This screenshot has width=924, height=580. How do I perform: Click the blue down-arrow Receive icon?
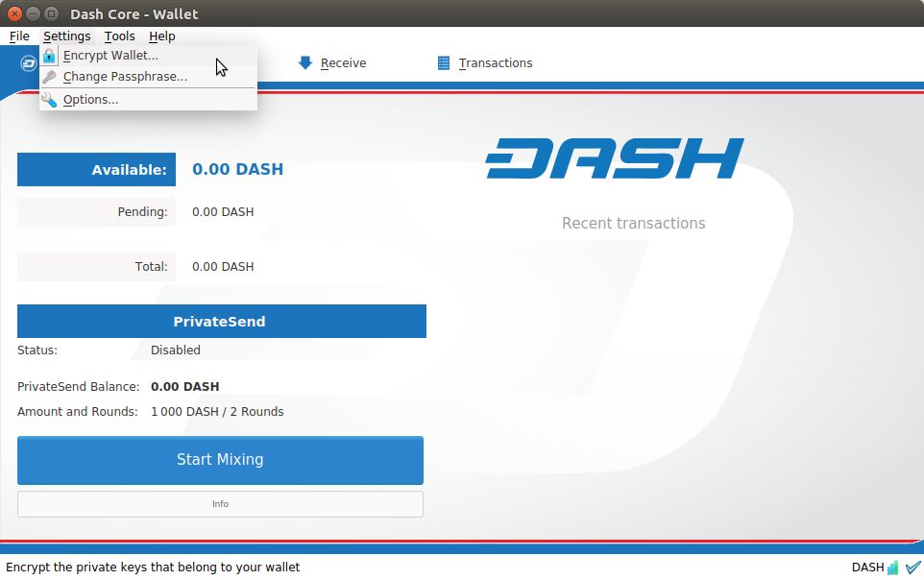tap(305, 63)
